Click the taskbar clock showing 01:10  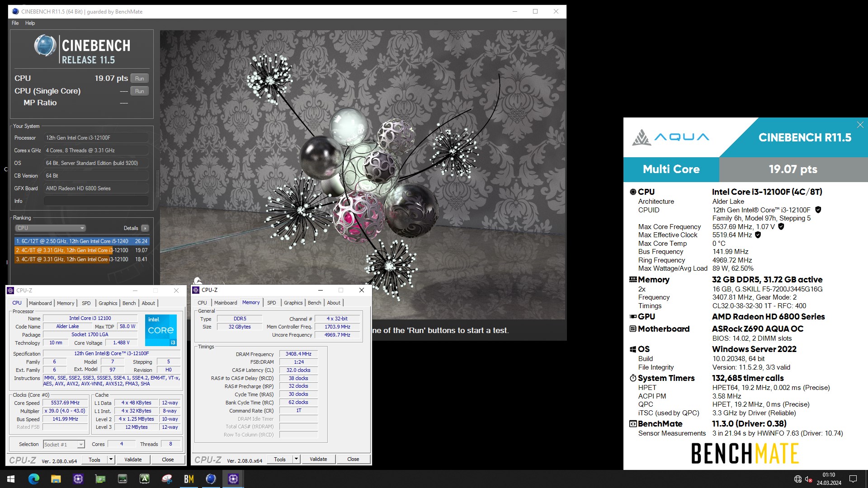pyautogui.click(x=829, y=479)
